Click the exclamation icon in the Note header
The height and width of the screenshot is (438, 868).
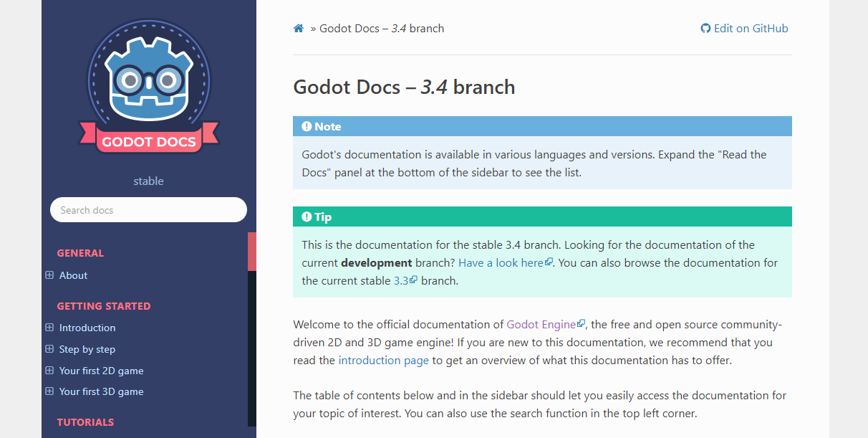pos(307,126)
